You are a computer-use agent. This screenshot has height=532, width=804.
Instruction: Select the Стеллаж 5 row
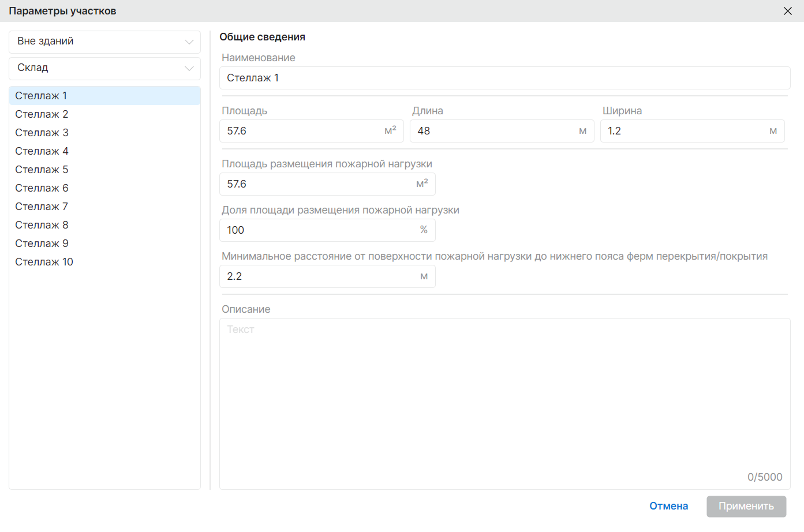104,170
